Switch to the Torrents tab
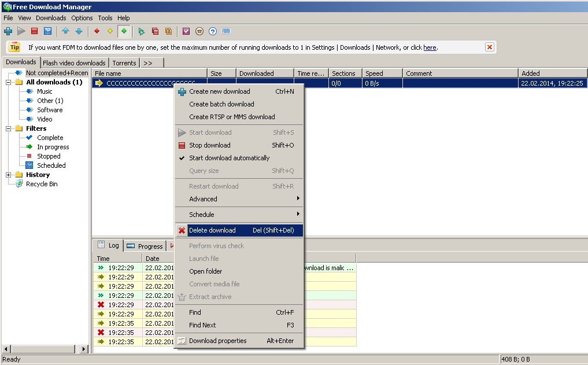Screen dimensions: 588x365 click(124, 62)
